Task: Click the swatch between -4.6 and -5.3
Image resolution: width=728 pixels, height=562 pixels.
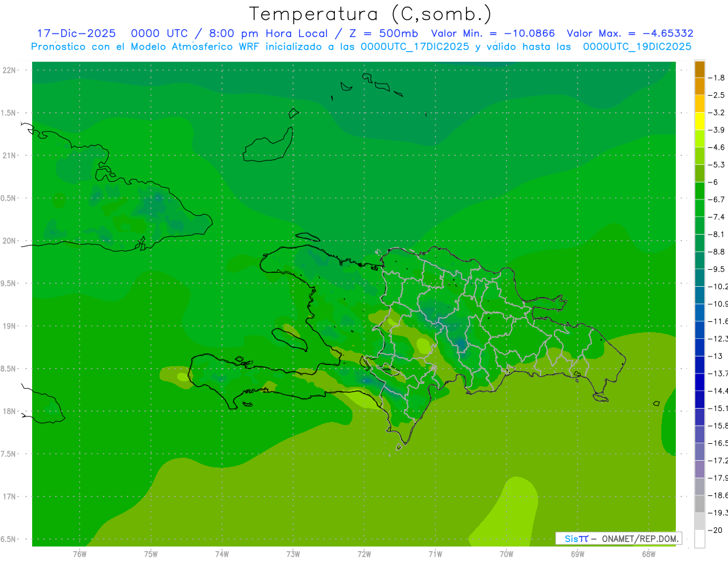Action: pos(699,156)
